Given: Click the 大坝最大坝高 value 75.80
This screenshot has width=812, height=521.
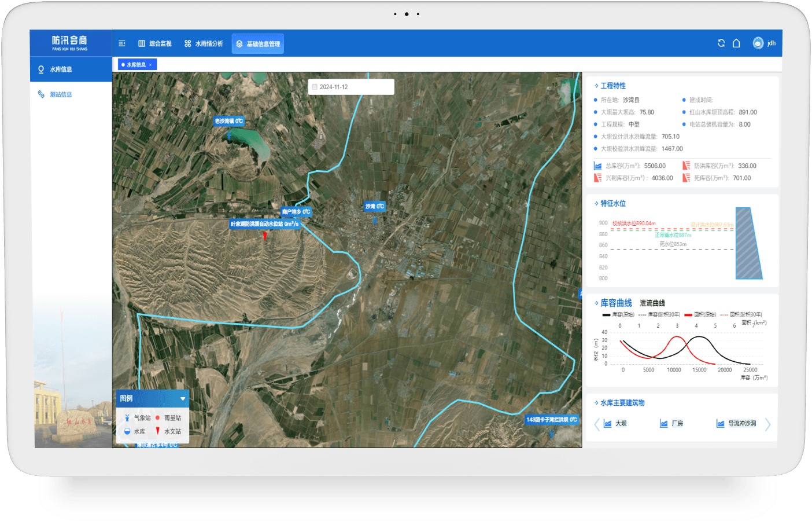Looking at the screenshot, I should tap(647, 112).
